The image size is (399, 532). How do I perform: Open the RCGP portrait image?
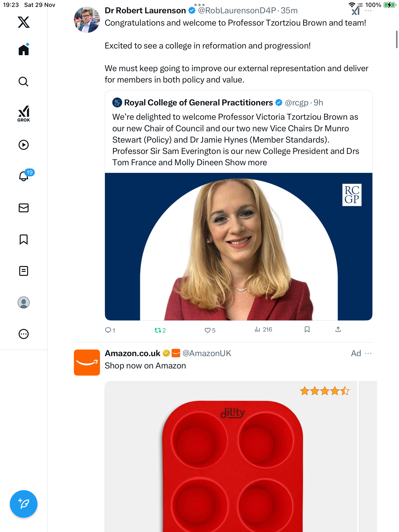(238, 247)
